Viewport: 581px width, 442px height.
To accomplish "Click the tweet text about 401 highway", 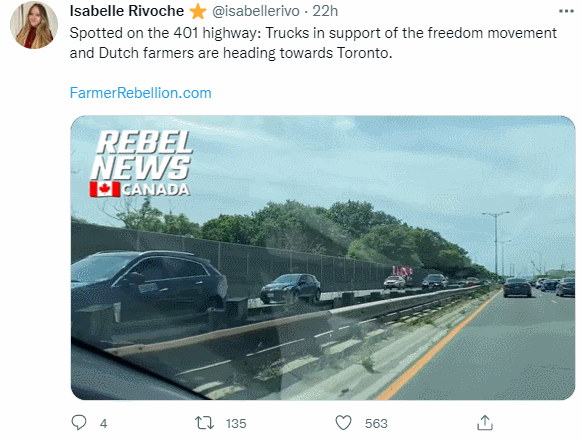I will [x=313, y=43].
